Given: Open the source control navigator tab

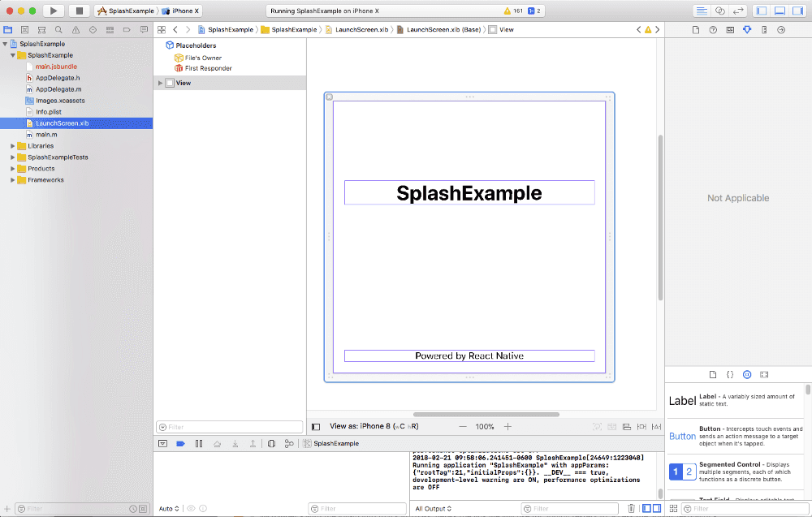Looking at the screenshot, I should [24, 30].
